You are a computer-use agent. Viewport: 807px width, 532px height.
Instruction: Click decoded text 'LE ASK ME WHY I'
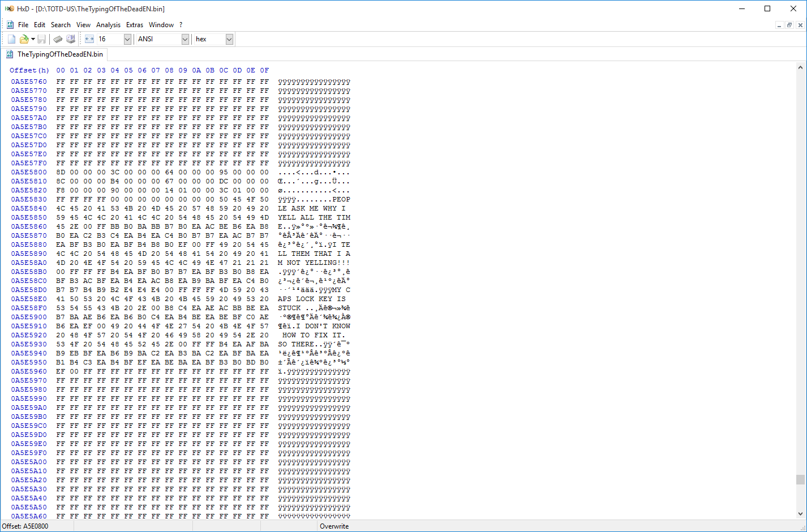click(x=312, y=208)
